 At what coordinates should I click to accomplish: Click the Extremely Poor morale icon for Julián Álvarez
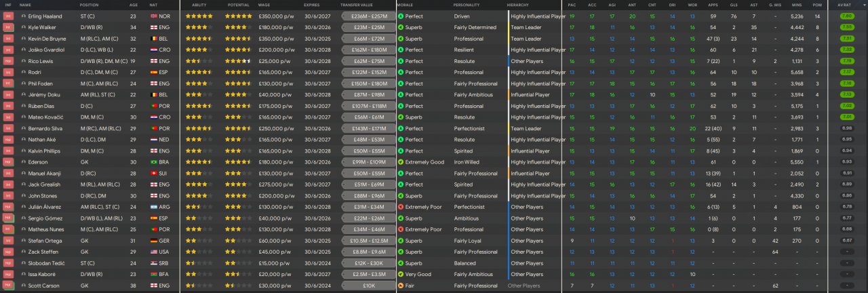click(x=401, y=207)
